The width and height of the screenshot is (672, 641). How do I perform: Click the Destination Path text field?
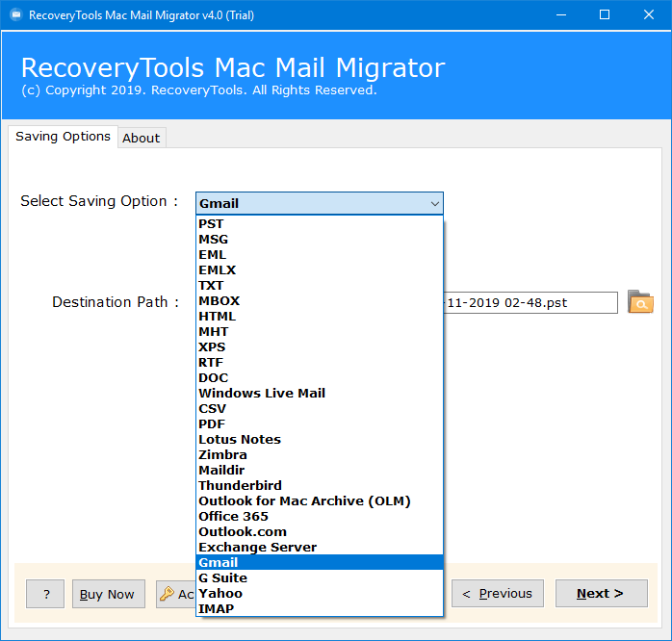[530, 302]
